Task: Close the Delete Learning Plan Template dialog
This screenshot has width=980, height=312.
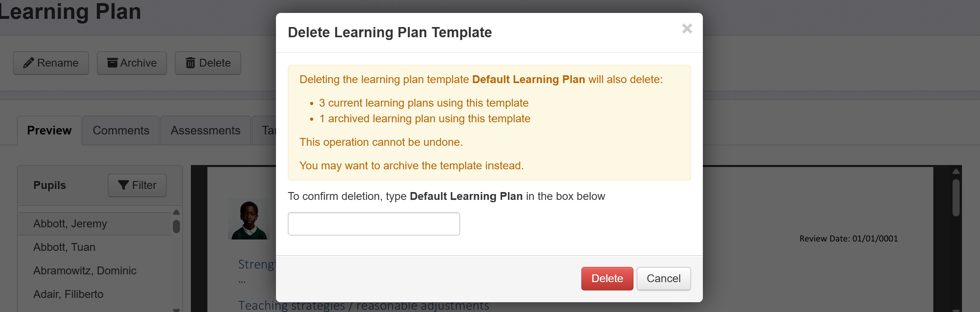Action: (687, 29)
